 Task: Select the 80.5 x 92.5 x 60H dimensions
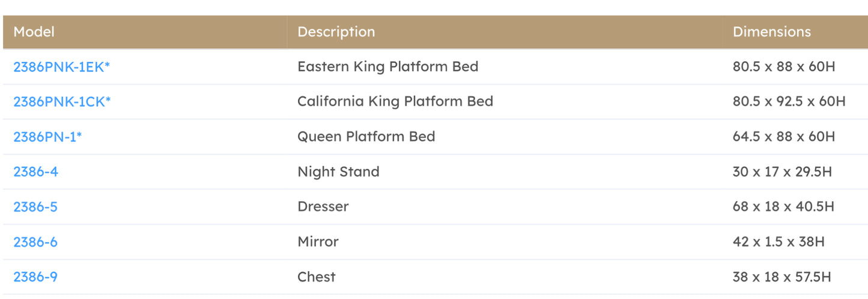tap(789, 101)
